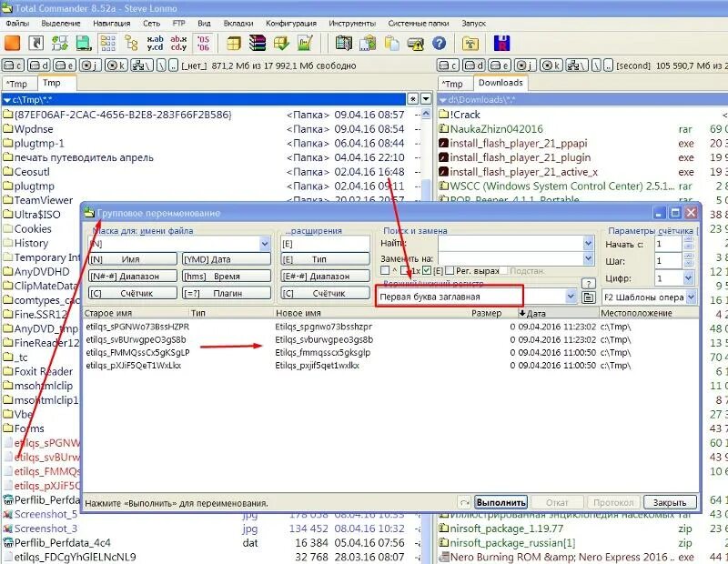Open the Найти field dropdown
Screen dimensions: 728x564
pos(588,243)
